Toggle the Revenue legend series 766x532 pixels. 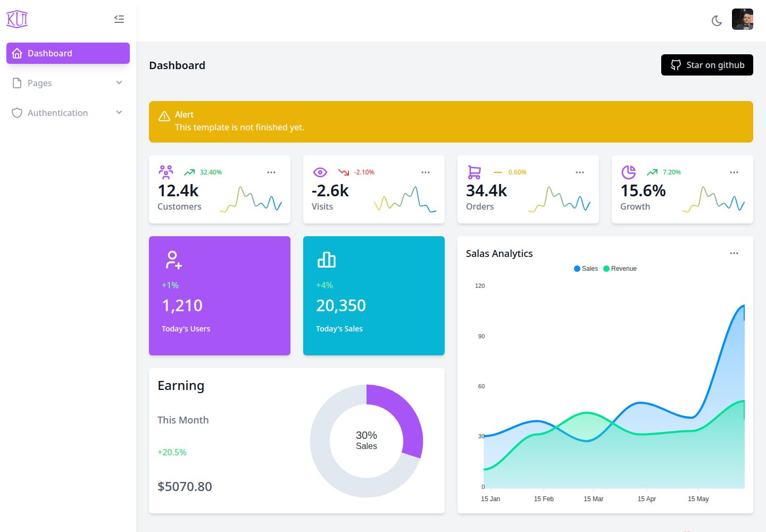(620, 269)
